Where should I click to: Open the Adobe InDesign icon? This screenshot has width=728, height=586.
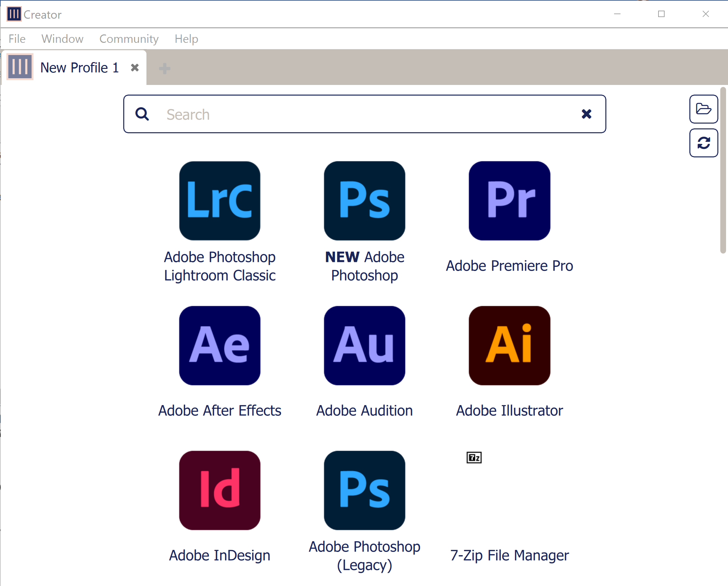click(x=219, y=490)
